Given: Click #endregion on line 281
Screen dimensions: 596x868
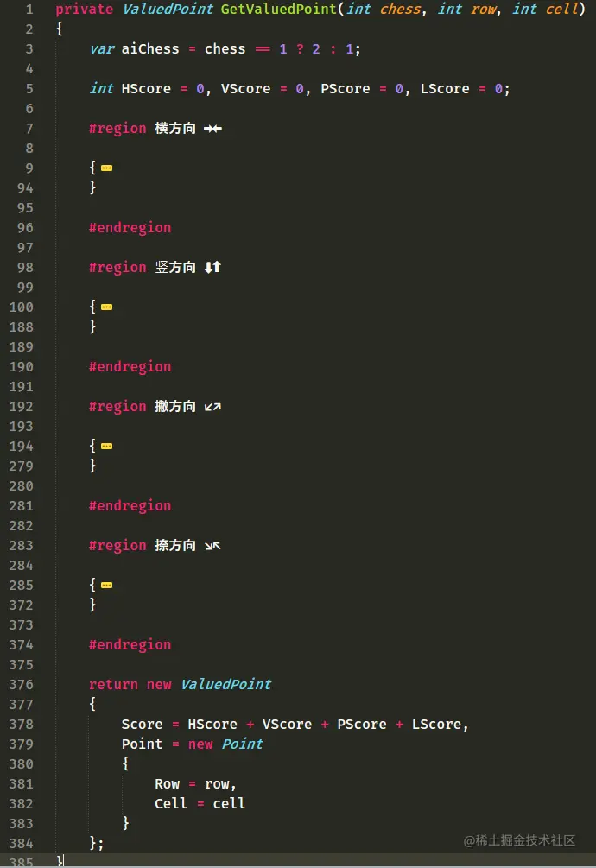Looking at the screenshot, I should pos(130,505).
